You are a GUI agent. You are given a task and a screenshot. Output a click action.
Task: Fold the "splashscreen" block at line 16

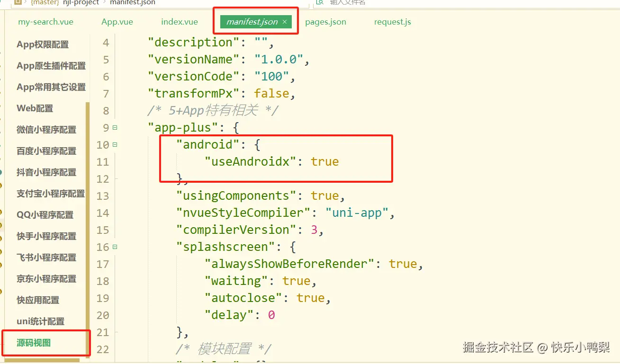coord(115,247)
